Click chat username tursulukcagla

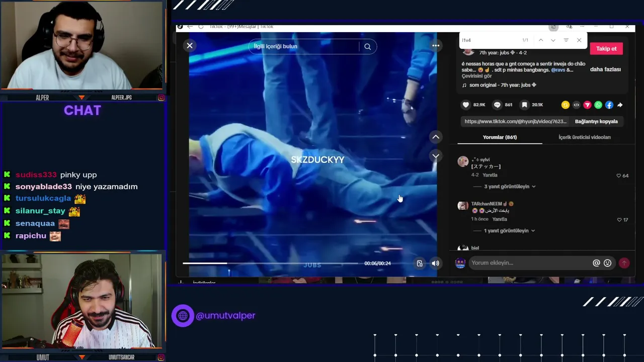(43, 198)
